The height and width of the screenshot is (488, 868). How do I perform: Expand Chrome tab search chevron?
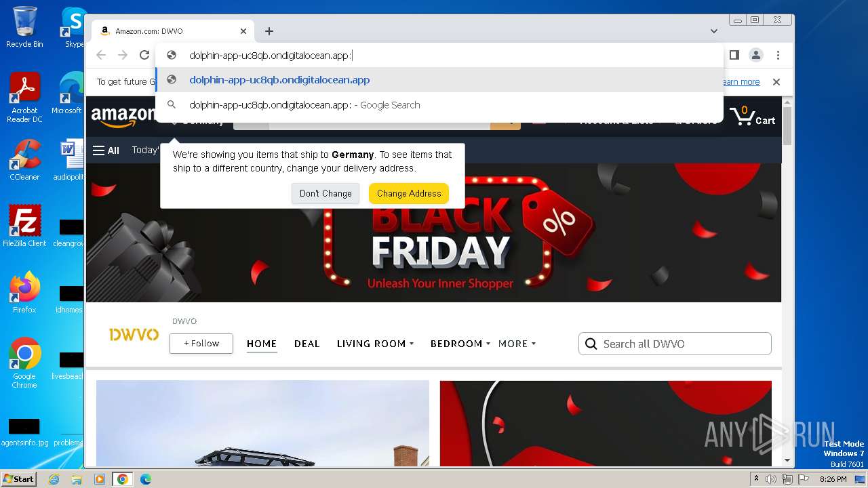click(x=714, y=31)
